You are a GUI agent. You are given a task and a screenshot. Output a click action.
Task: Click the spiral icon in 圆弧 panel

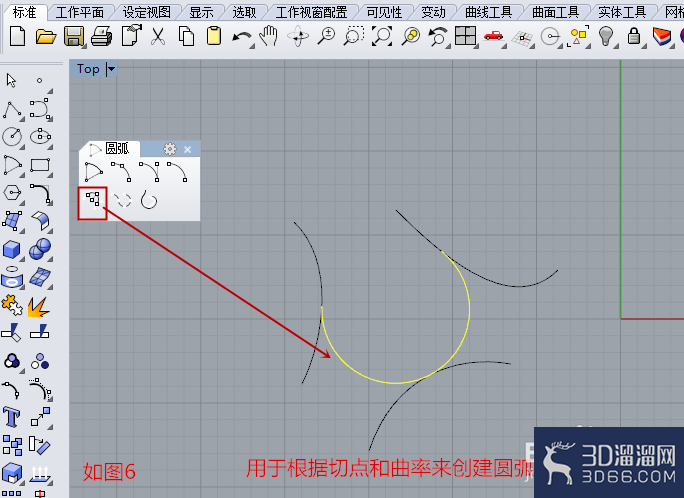click(x=148, y=200)
